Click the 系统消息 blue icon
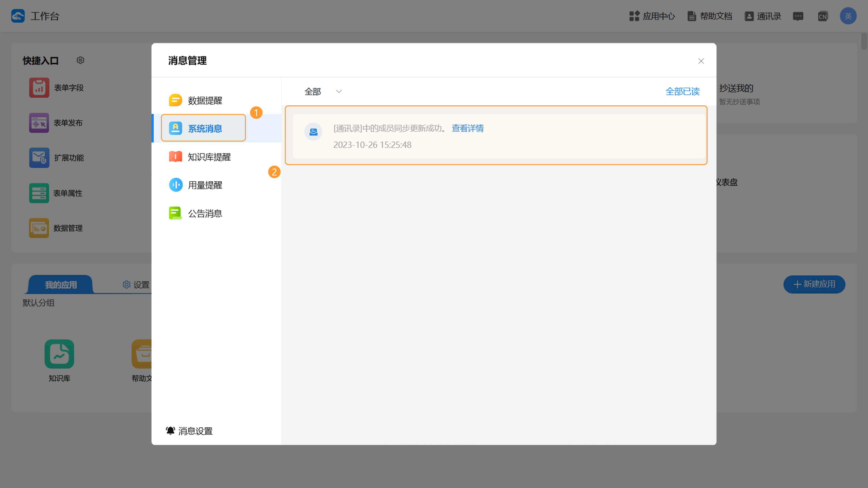Viewport: 868px width, 488px height. [175, 128]
